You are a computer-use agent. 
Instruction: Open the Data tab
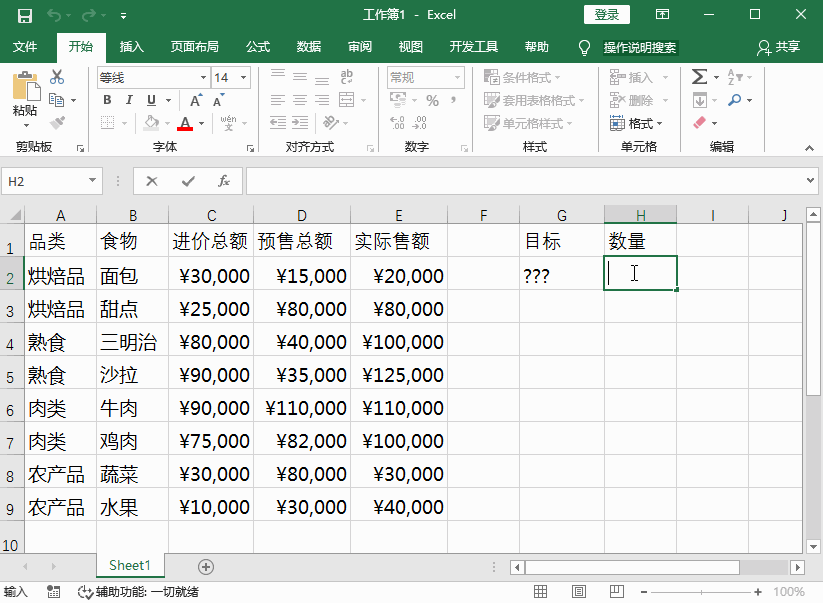click(309, 47)
